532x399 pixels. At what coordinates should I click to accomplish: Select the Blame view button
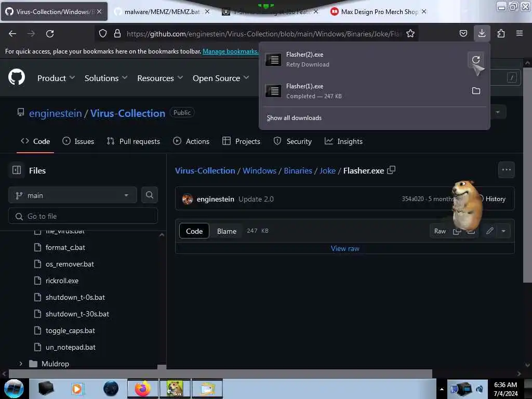coord(227,231)
